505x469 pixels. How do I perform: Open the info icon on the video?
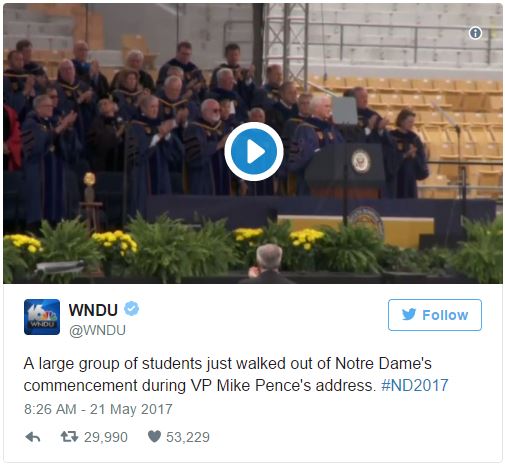tap(475, 33)
